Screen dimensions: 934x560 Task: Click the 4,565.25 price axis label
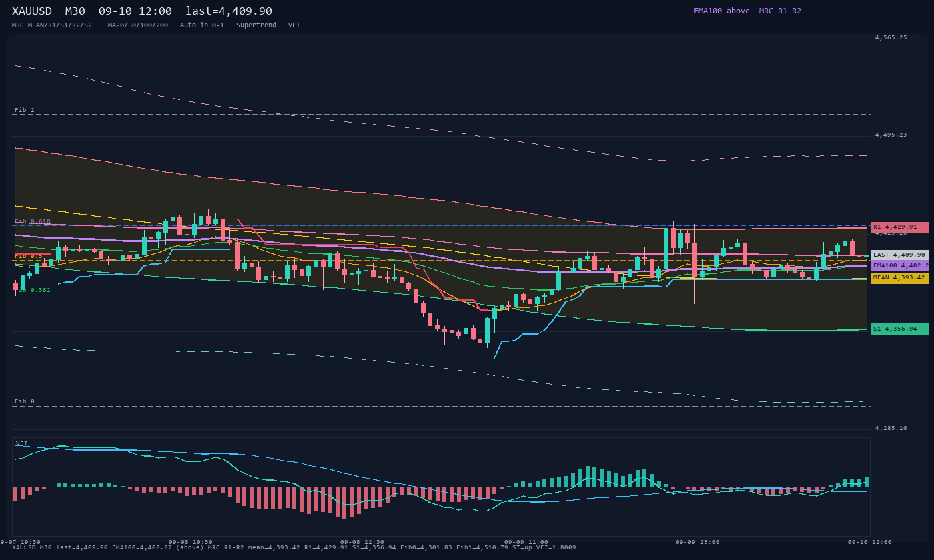[x=891, y=37]
